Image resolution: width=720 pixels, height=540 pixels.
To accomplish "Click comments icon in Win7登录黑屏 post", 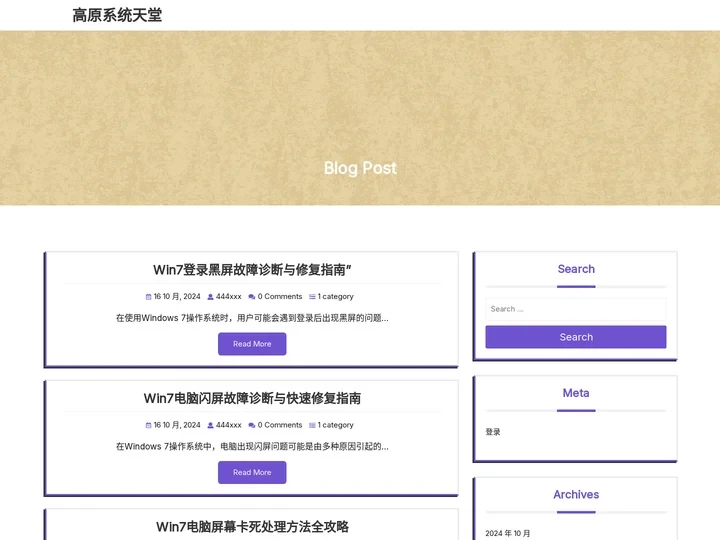I will point(252,297).
